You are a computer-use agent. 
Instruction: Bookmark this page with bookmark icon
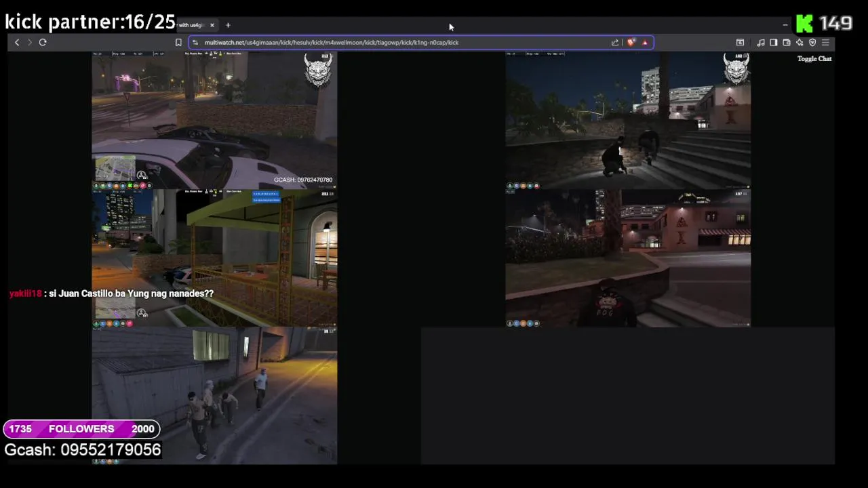[178, 42]
